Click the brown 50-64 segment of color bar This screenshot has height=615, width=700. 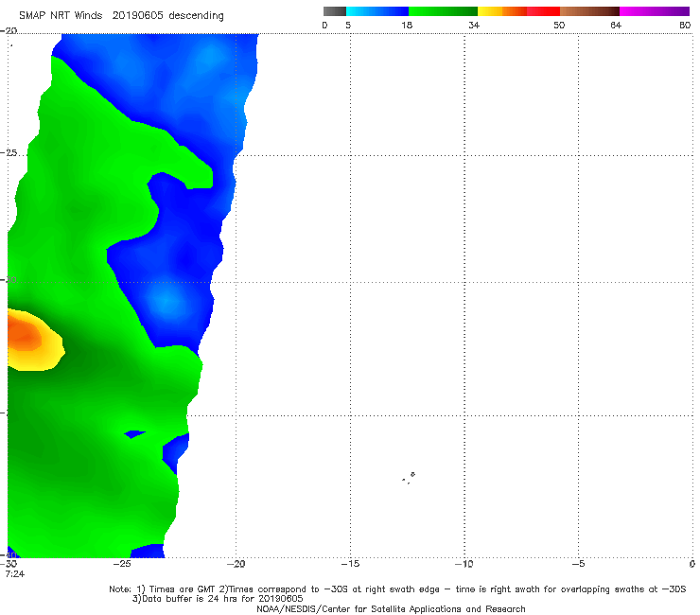[x=589, y=11]
